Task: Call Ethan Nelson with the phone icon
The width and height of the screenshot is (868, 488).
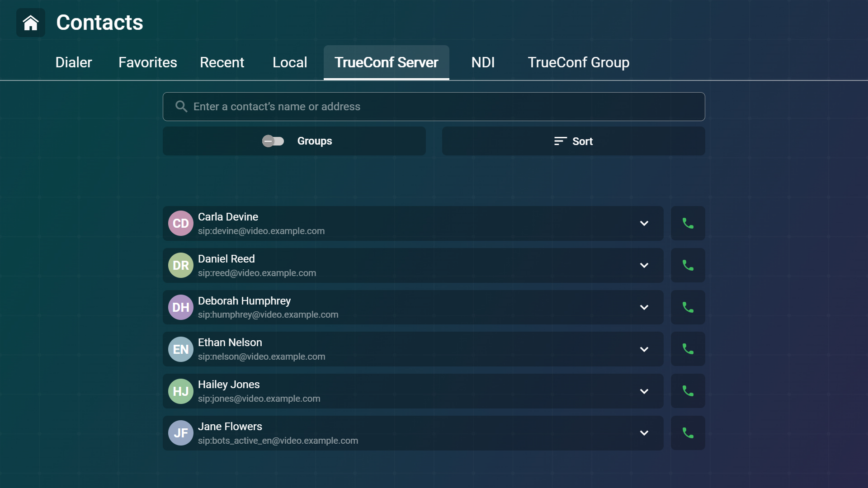Action: coord(688,349)
